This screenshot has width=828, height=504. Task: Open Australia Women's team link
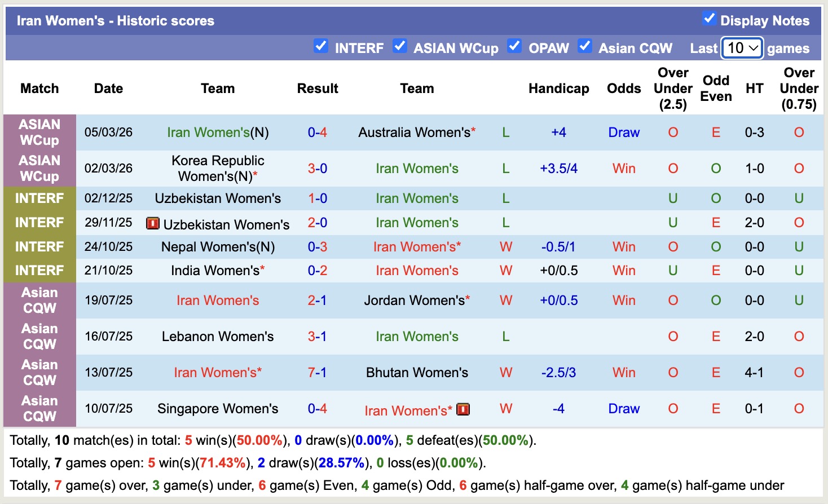pyautogui.click(x=416, y=132)
